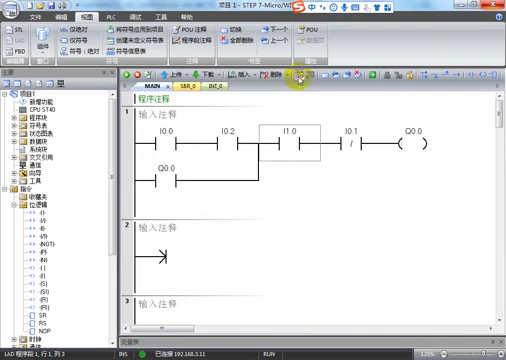Click the Upload (上传) toolbar button
The width and height of the screenshot is (506, 360).
click(x=171, y=75)
